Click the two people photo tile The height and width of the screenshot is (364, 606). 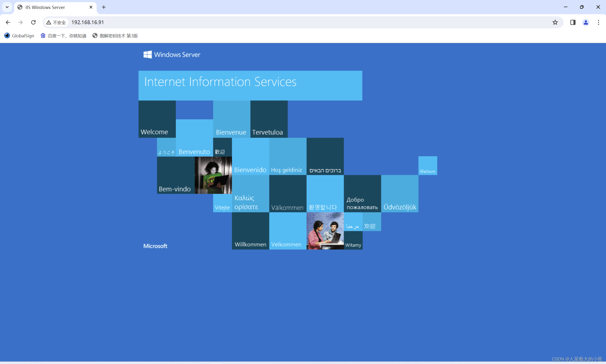(325, 231)
